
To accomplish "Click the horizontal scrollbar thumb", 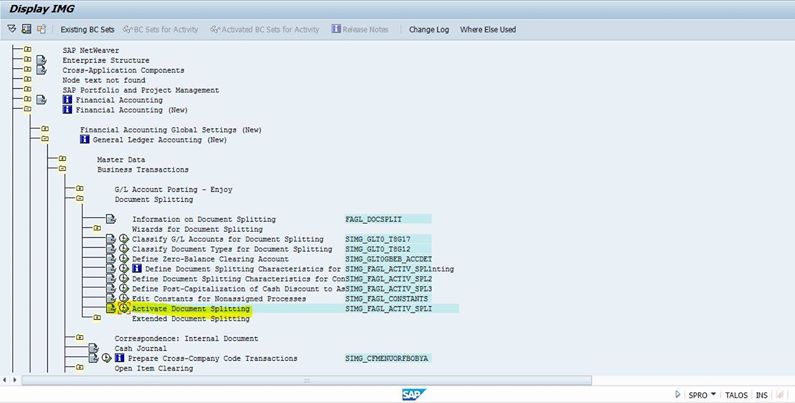I will click(306, 380).
